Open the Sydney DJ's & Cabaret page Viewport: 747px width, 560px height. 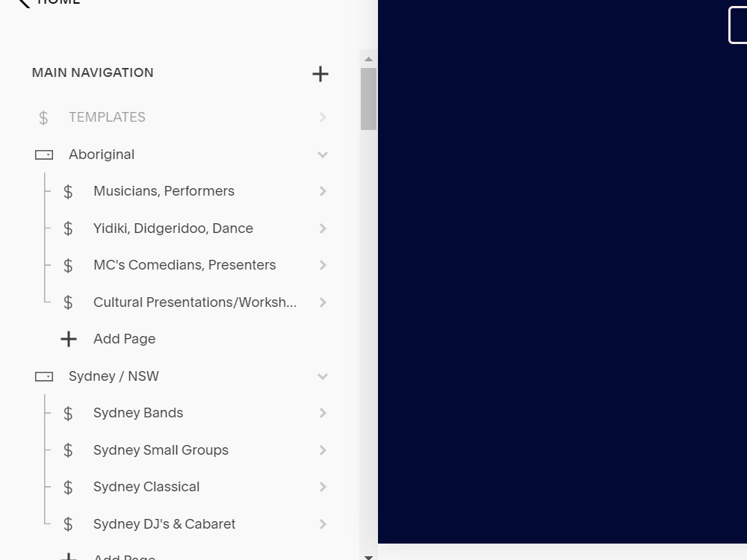164,524
